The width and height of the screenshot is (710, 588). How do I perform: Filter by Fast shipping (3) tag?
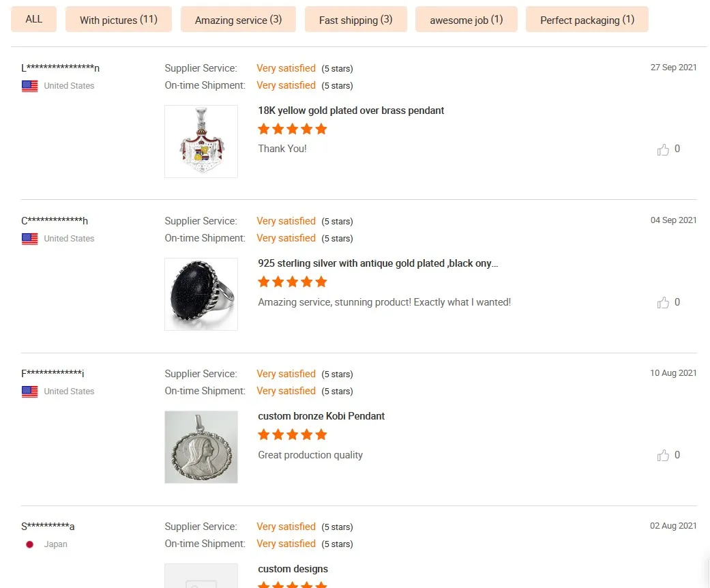[x=356, y=20]
